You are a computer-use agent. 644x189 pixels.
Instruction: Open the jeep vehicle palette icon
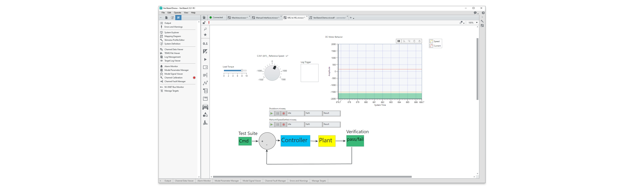point(205,107)
